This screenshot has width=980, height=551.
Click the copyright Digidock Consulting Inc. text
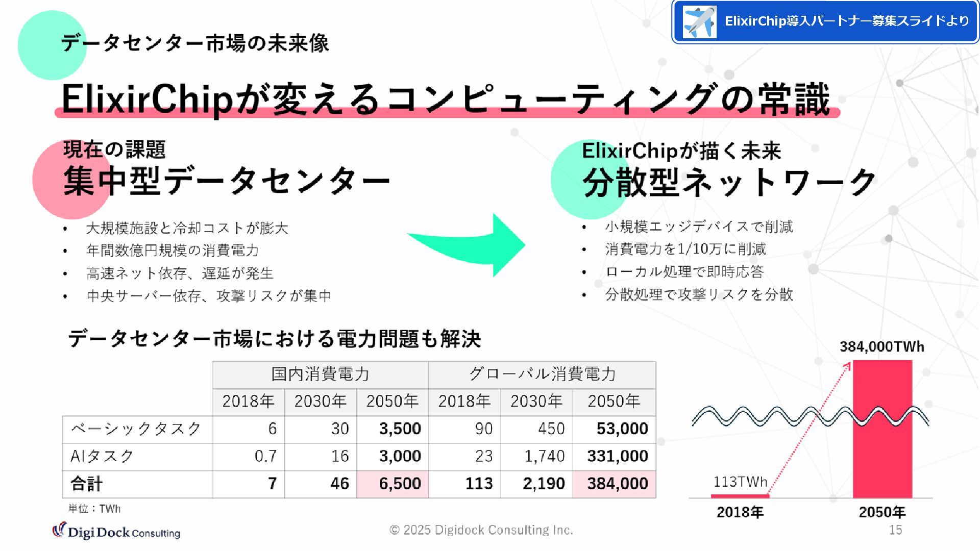[x=481, y=530]
